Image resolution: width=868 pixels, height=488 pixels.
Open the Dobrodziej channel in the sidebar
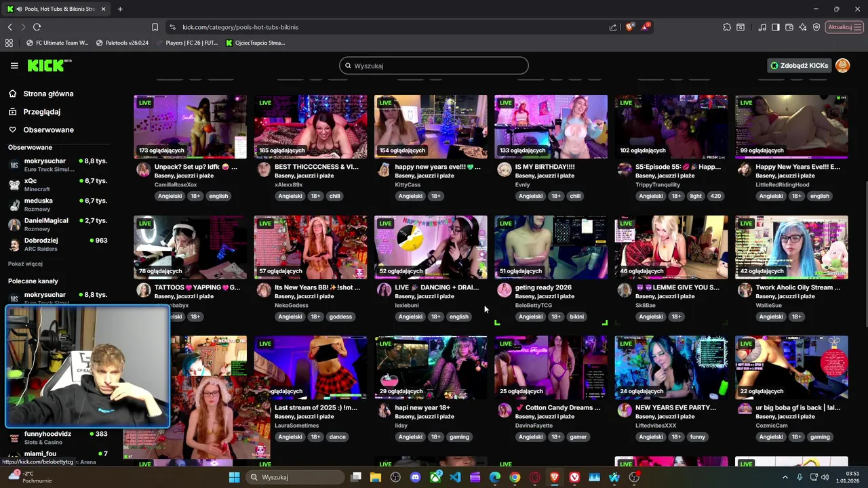(x=58, y=244)
